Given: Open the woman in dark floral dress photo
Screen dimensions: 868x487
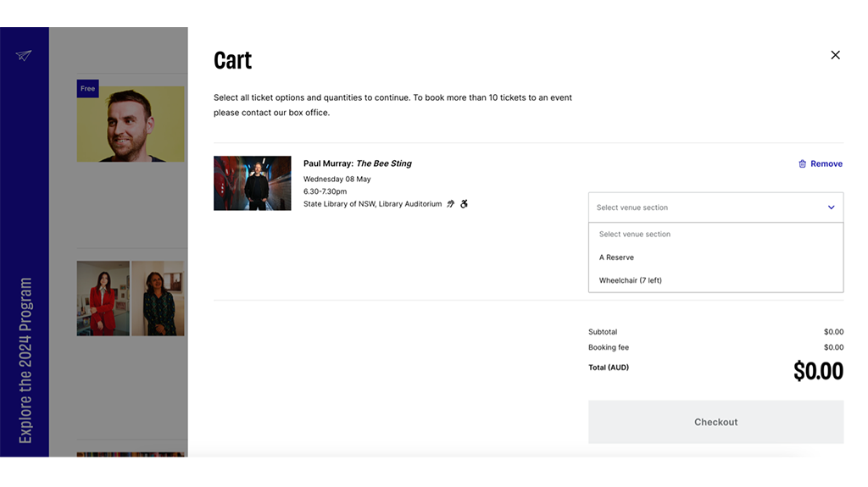Looking at the screenshot, I should (x=158, y=298).
